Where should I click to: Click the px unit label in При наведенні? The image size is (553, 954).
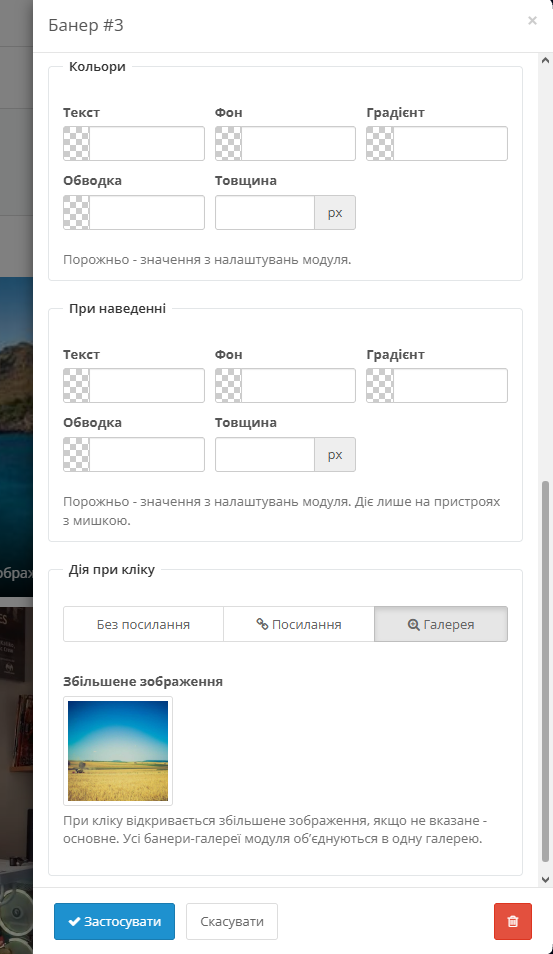point(335,454)
